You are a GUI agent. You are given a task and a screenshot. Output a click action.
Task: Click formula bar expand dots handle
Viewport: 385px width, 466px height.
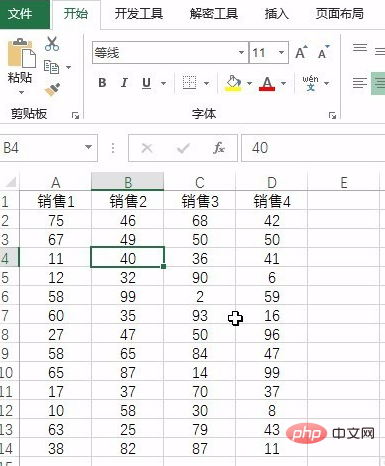pyautogui.click(x=113, y=148)
